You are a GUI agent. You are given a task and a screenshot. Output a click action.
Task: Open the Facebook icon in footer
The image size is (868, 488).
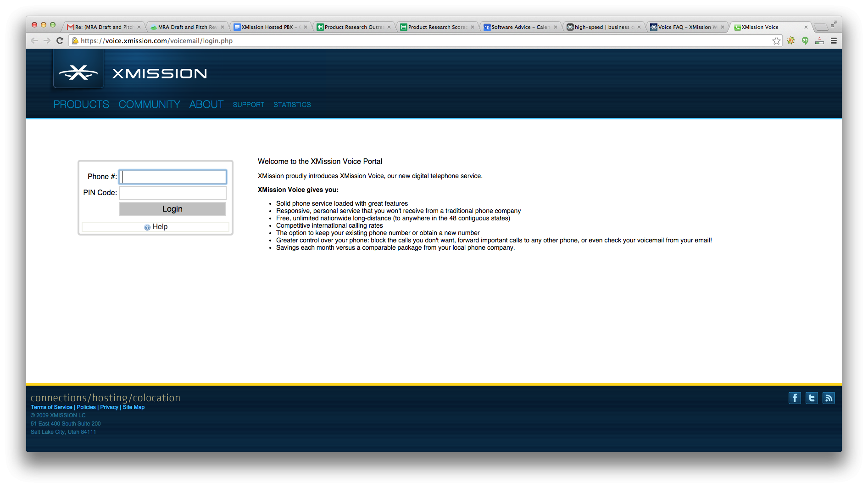[795, 398]
